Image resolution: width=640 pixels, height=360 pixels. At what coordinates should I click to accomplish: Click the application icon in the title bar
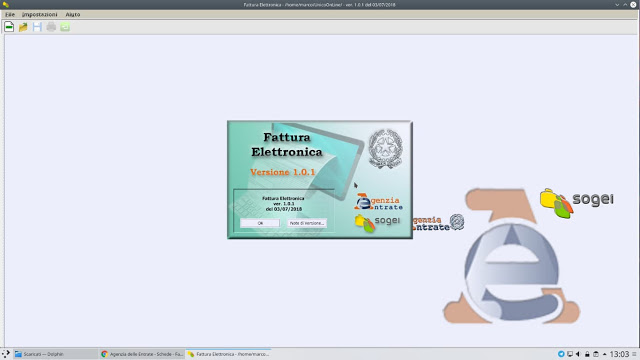[6, 4]
